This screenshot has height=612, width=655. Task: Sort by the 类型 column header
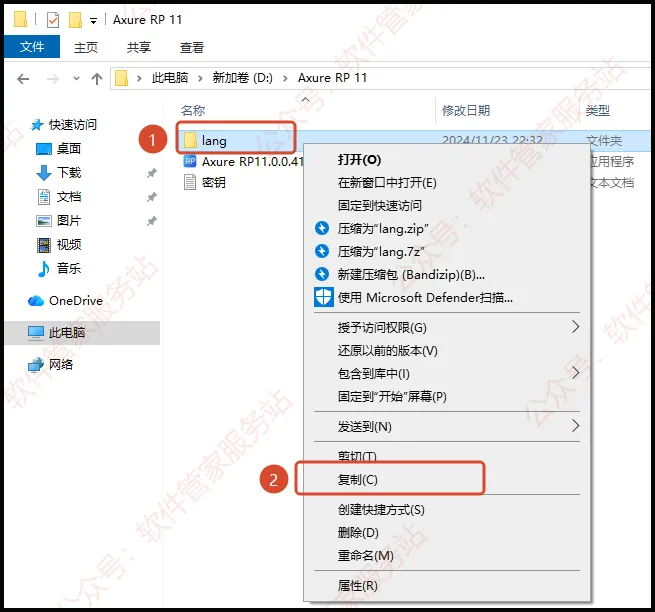[597, 111]
